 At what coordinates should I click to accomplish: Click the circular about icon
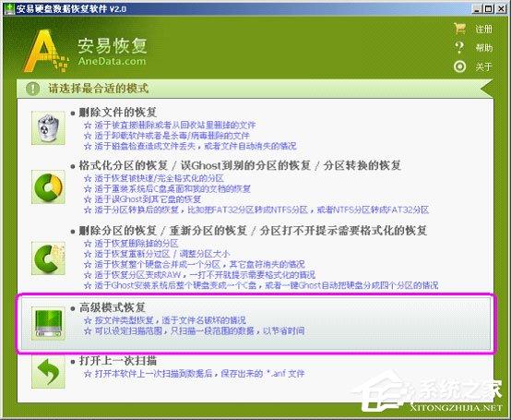[x=460, y=66]
